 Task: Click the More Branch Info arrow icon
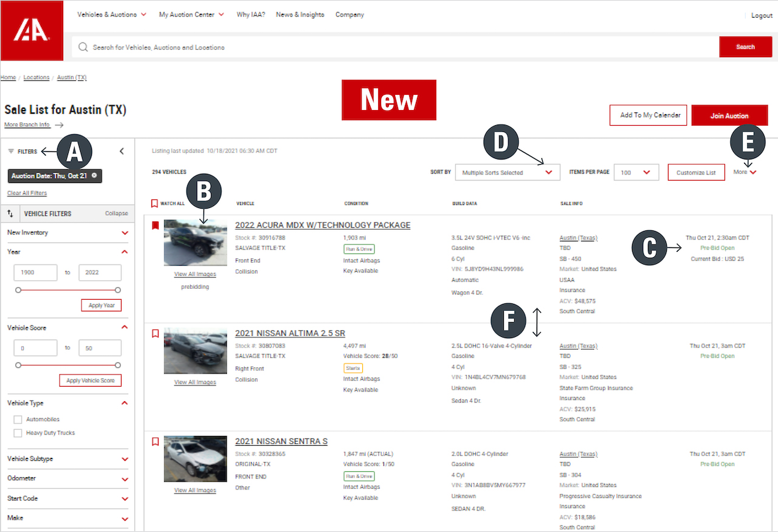pos(59,125)
